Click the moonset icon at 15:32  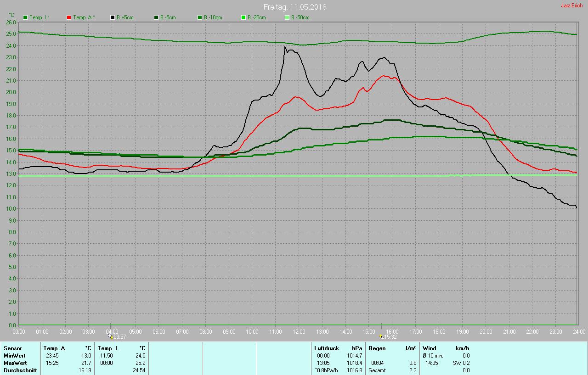point(381,336)
